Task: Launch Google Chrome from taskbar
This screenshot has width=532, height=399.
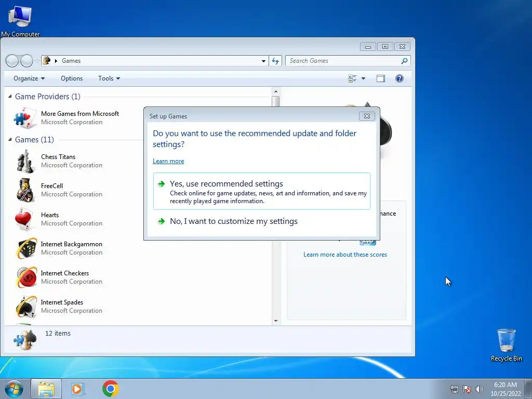Action: click(x=110, y=389)
